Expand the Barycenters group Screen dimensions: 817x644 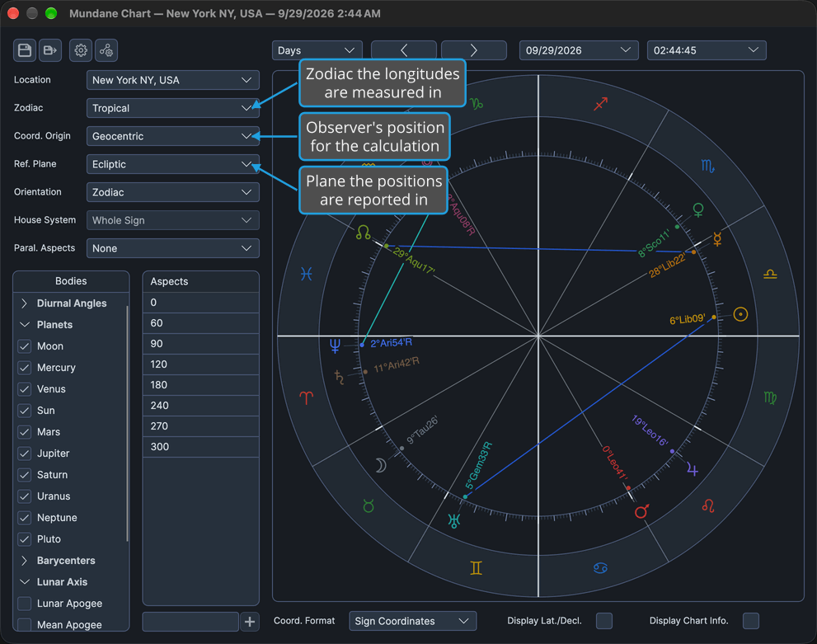[24, 561]
